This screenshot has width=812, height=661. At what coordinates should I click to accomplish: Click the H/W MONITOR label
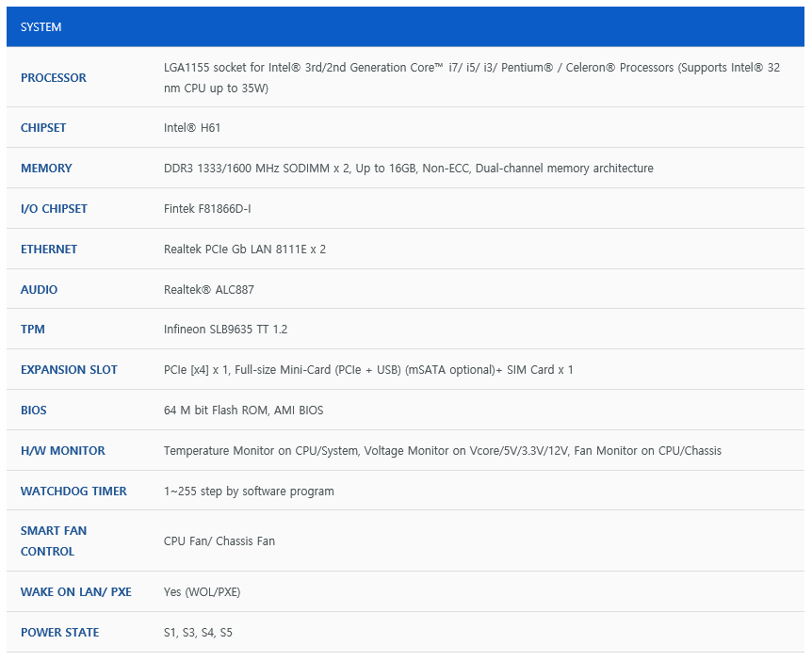click(63, 451)
